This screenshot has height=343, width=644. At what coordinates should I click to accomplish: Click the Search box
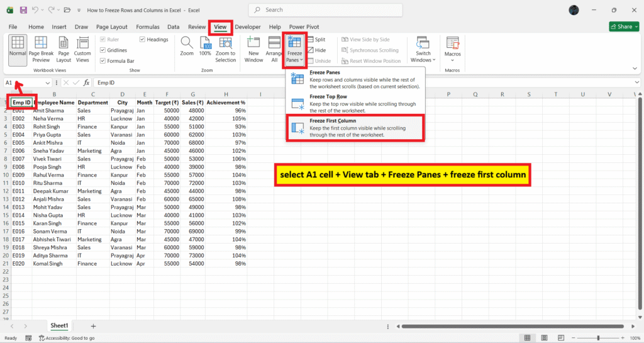point(325,10)
